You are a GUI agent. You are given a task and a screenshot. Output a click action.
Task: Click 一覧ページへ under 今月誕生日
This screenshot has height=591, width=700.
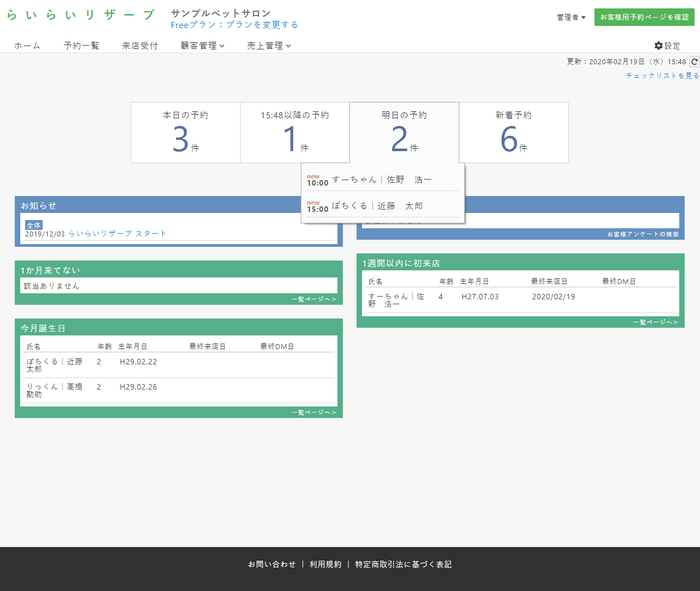pyautogui.click(x=314, y=412)
